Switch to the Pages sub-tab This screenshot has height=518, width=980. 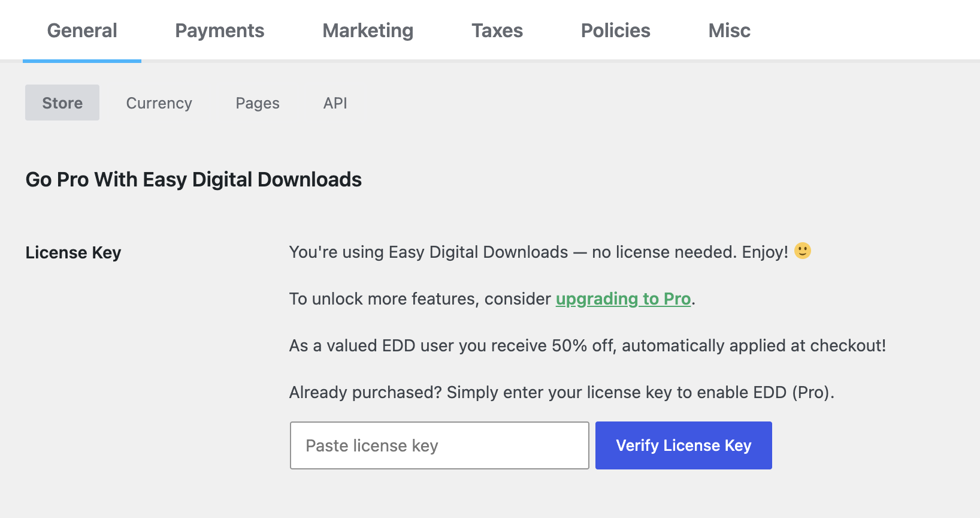(258, 103)
